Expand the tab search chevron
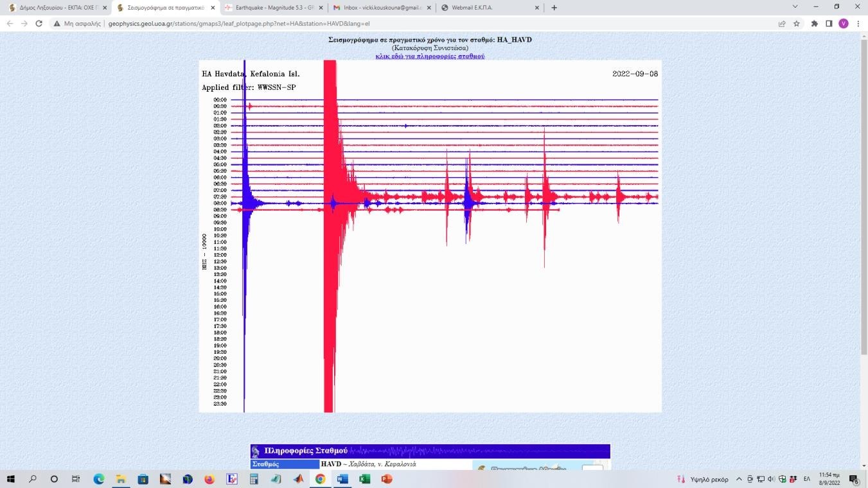 pos(795,7)
